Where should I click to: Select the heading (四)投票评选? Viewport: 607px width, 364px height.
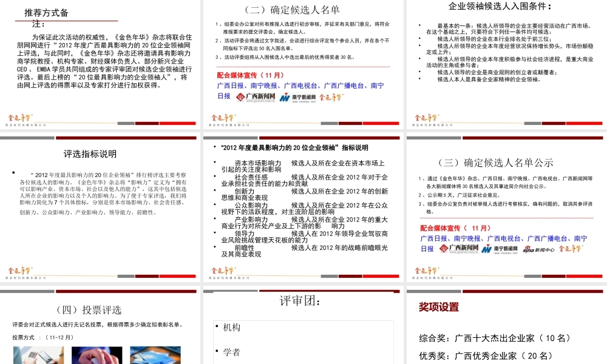(89, 310)
